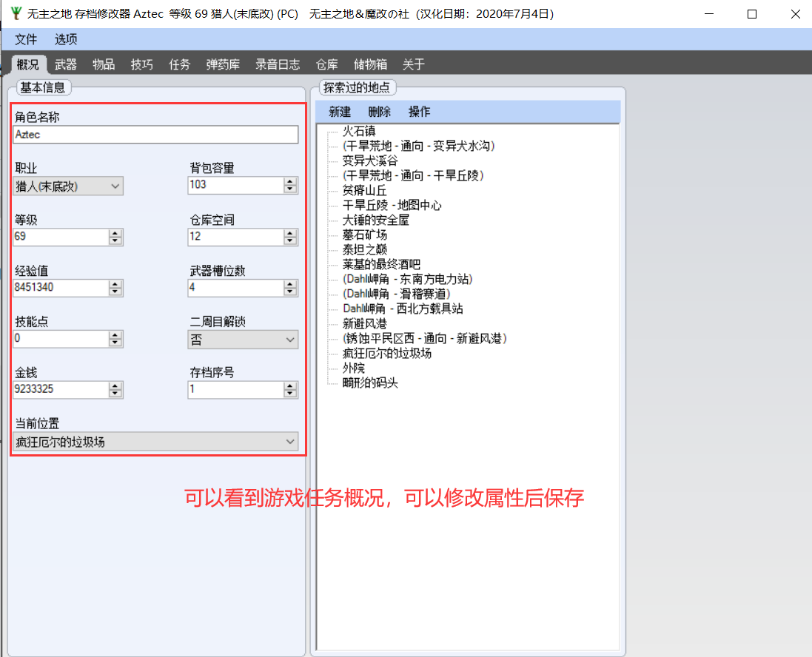Image resolution: width=812 pixels, height=657 pixels.
Task: Increase the 经验值 spinner value
Action: pos(115,283)
